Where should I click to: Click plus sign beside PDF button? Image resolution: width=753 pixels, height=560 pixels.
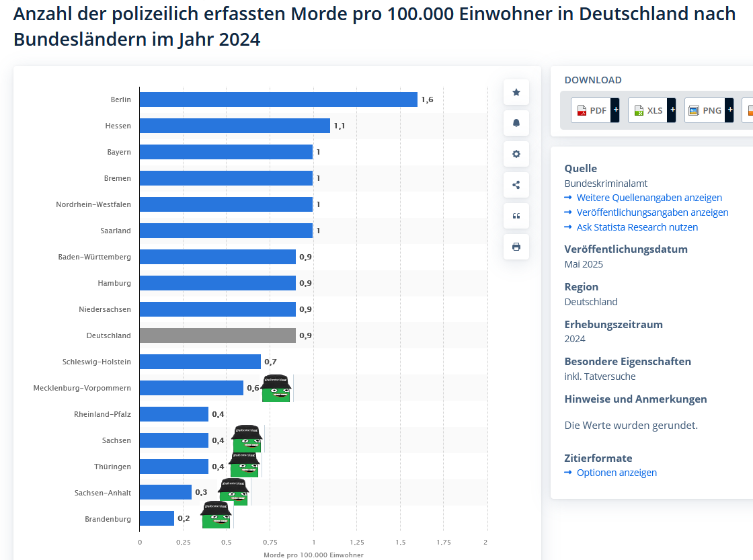[615, 110]
